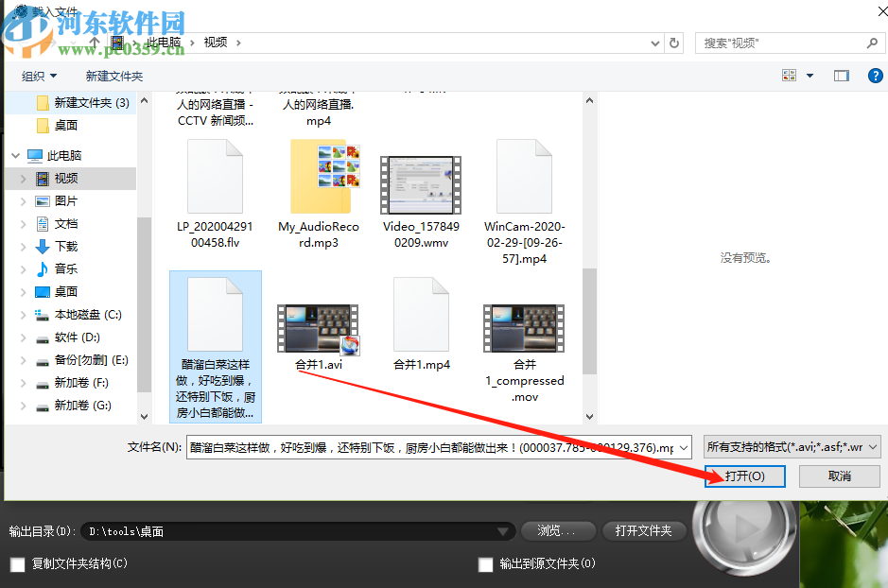The image size is (888, 588).
Task: Click the file list vertical scrollbar
Action: (589, 321)
